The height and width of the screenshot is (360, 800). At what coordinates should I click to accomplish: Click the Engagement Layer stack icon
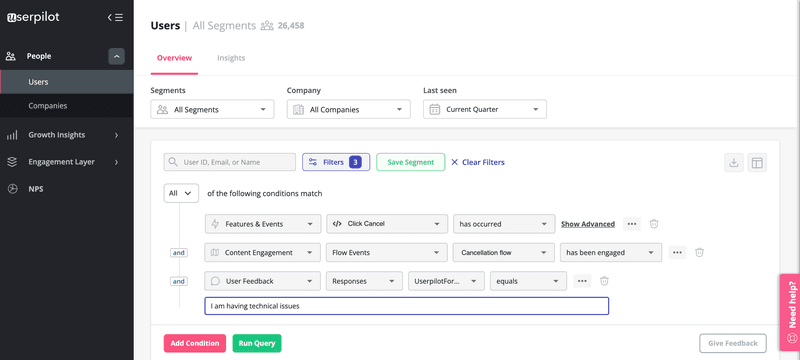pyautogui.click(x=11, y=162)
